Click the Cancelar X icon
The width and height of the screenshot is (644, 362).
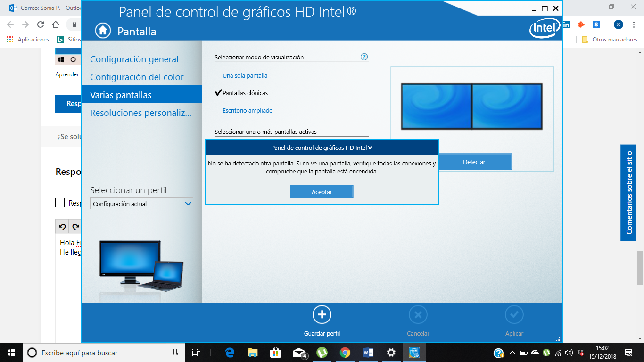pos(418,314)
